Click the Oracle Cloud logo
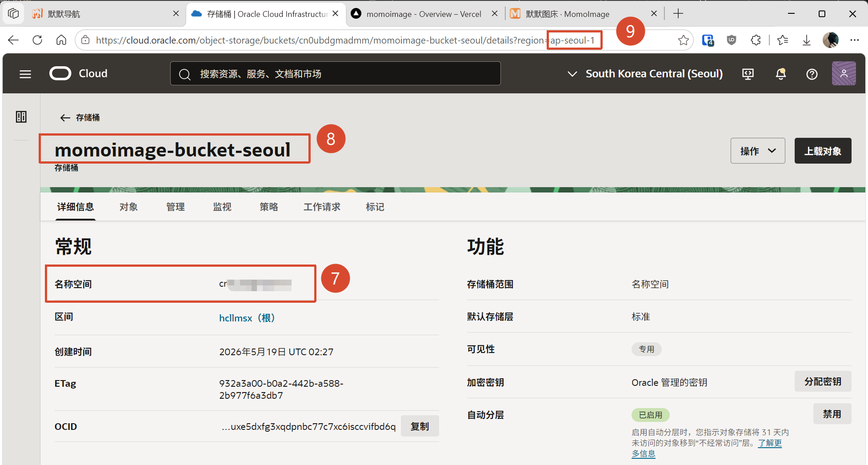 tap(79, 73)
